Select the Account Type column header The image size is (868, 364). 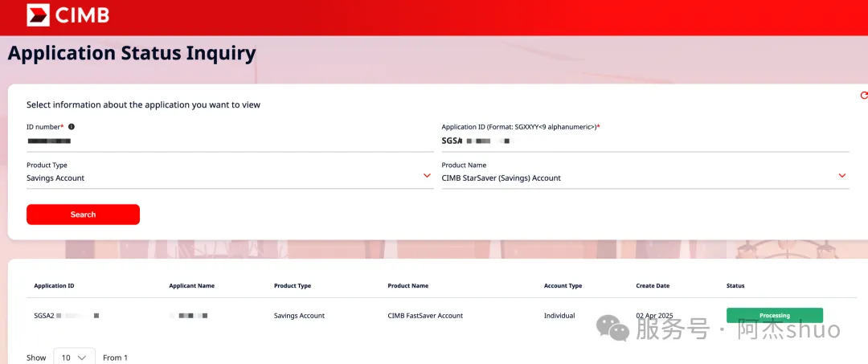point(563,286)
